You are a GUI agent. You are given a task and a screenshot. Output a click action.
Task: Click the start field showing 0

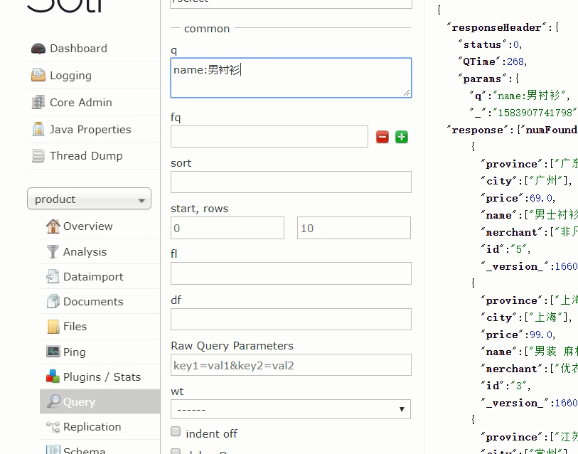point(227,228)
